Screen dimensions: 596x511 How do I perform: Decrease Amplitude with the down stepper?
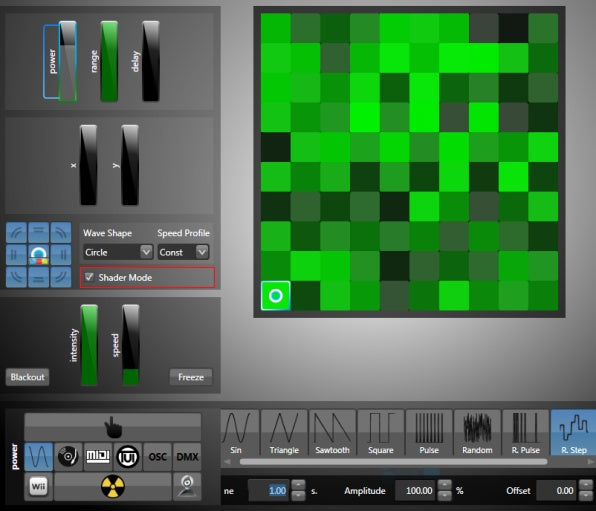pos(445,496)
